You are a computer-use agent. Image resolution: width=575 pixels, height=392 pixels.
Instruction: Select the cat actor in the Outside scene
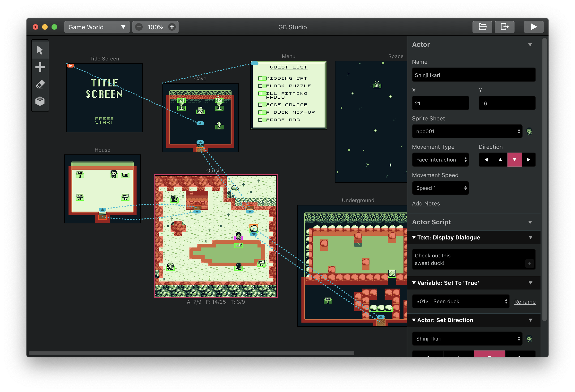click(x=174, y=198)
